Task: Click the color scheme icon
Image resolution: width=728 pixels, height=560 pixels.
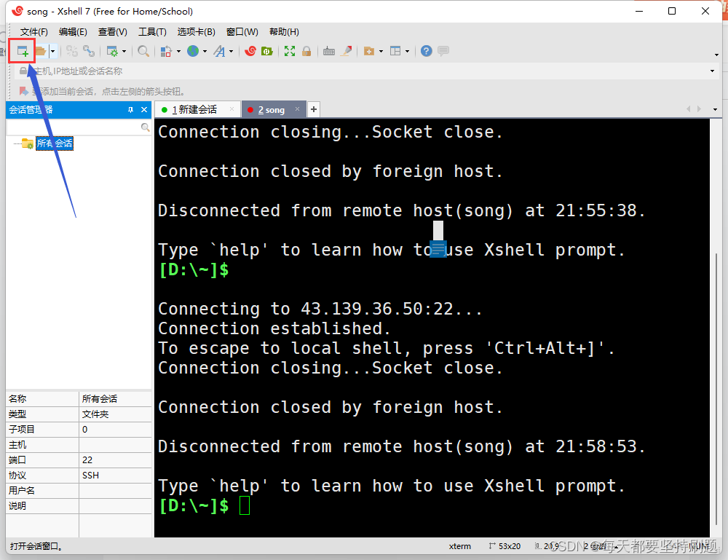Action: 166,51
